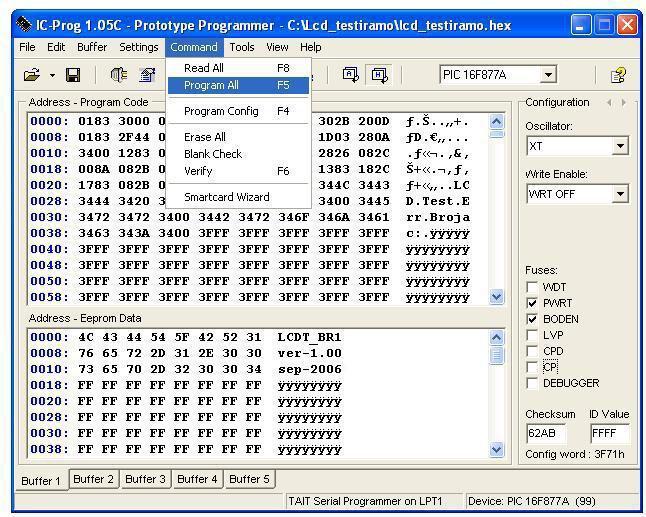Click Program Code scrollbar up arrow
The width and height of the screenshot is (646, 517).
[x=496, y=122]
